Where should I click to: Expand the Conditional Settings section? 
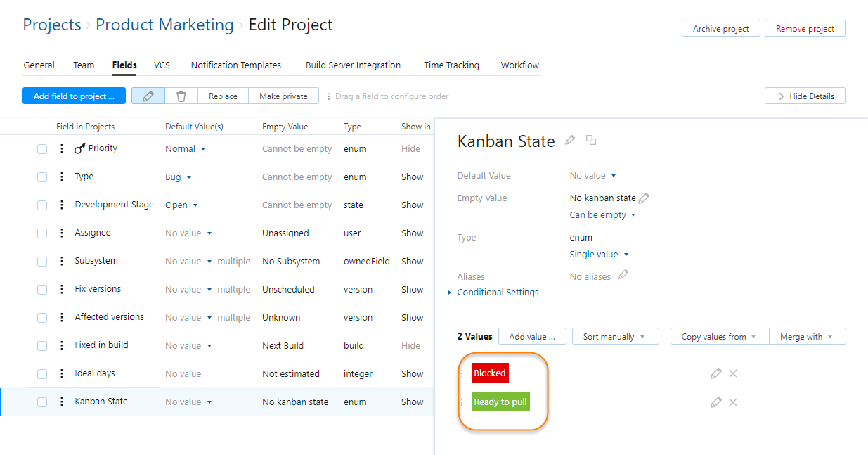(498, 292)
